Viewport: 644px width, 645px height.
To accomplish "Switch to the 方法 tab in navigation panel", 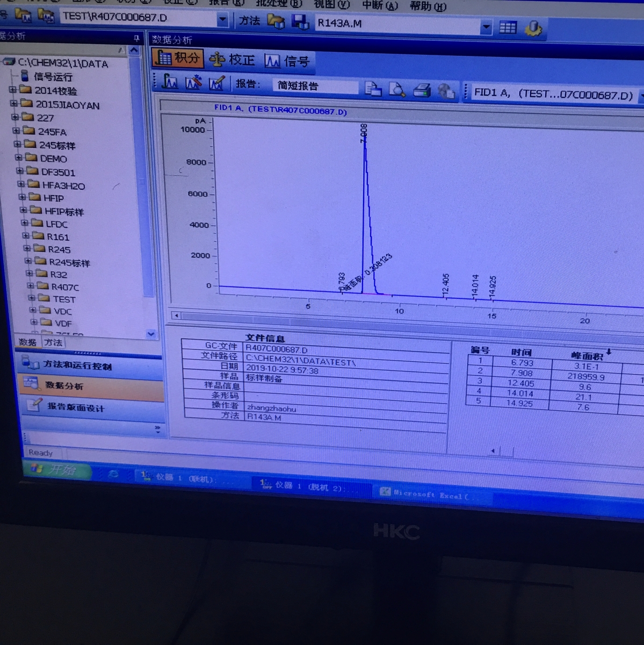I will [53, 342].
